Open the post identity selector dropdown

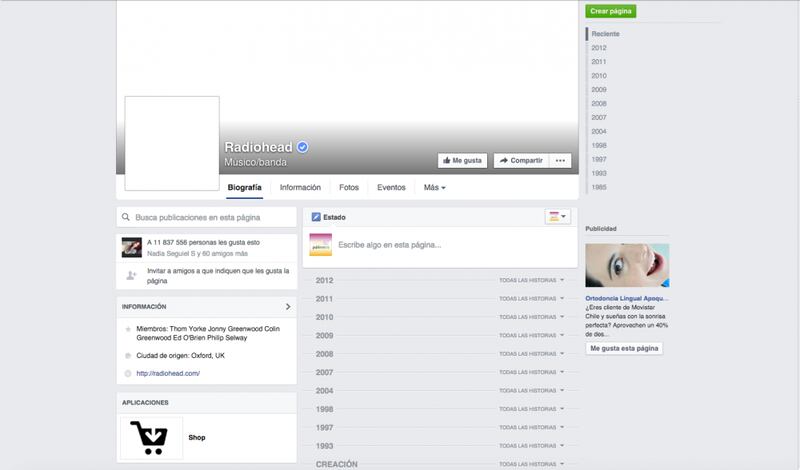557,217
